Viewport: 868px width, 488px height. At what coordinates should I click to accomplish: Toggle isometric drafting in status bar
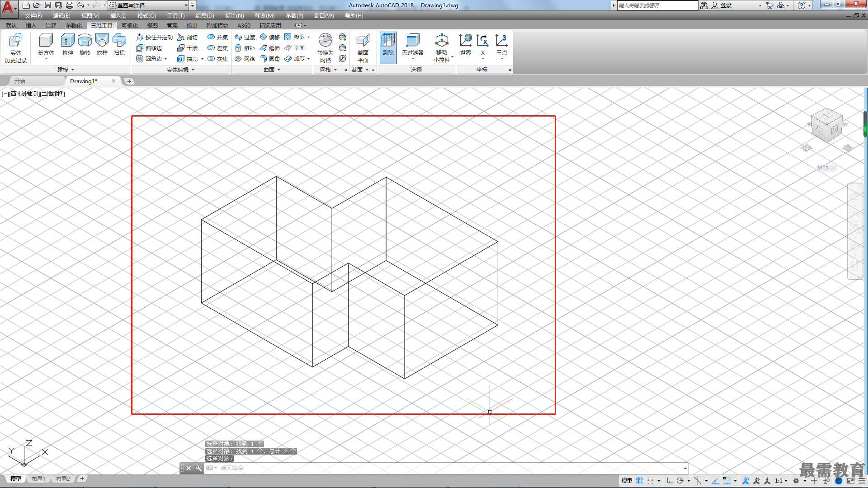click(698, 481)
